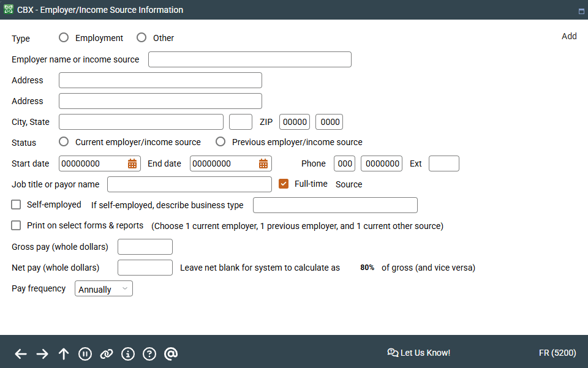Click the pause icon in the toolbar
The width and height of the screenshot is (588, 368).
pyautogui.click(x=85, y=353)
